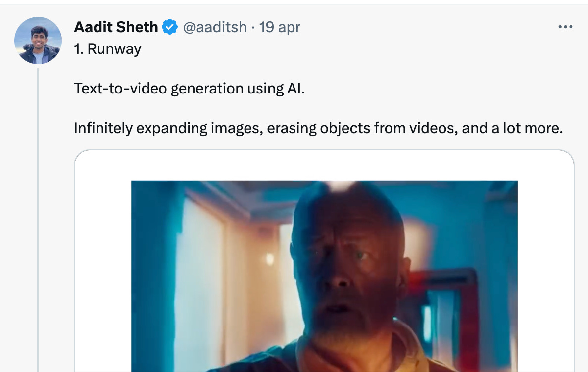588x372 pixels.
Task: Click the separator dot between handle and date
Action: click(x=253, y=27)
